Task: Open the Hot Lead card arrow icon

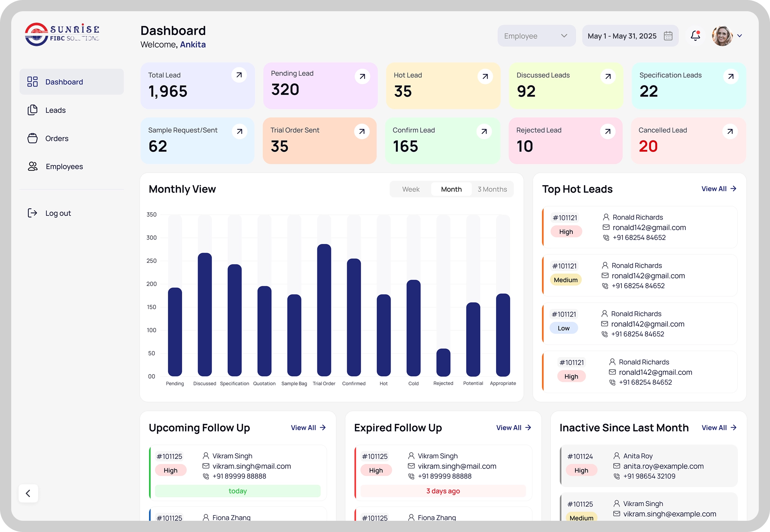Action: pyautogui.click(x=485, y=77)
